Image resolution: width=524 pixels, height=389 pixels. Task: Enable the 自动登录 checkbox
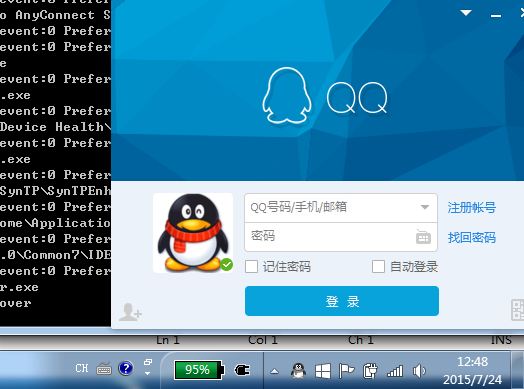pyautogui.click(x=378, y=267)
